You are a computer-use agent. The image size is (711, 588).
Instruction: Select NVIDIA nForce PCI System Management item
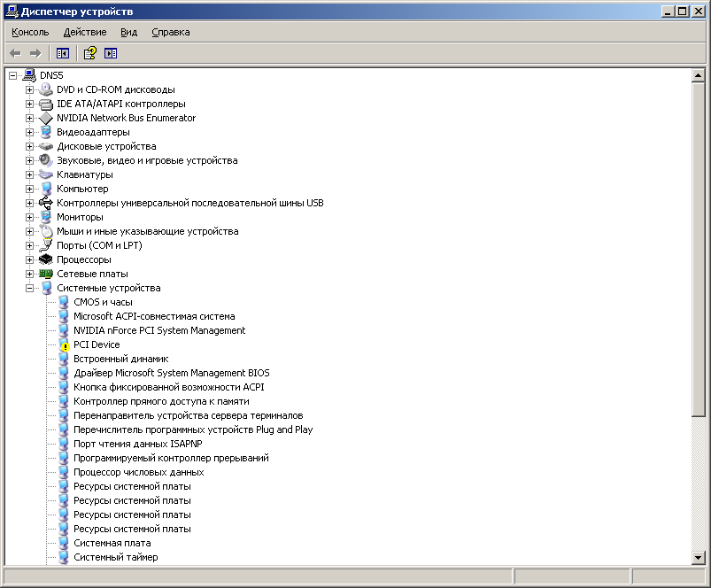click(x=159, y=330)
